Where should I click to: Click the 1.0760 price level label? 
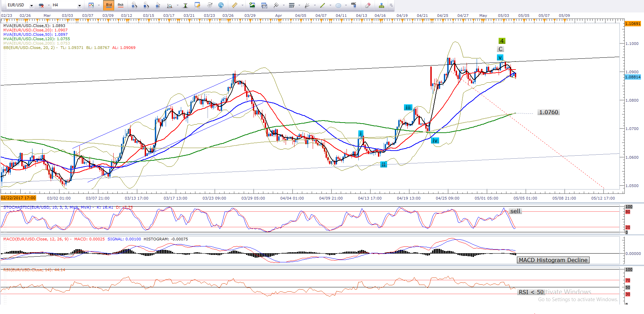pos(548,112)
